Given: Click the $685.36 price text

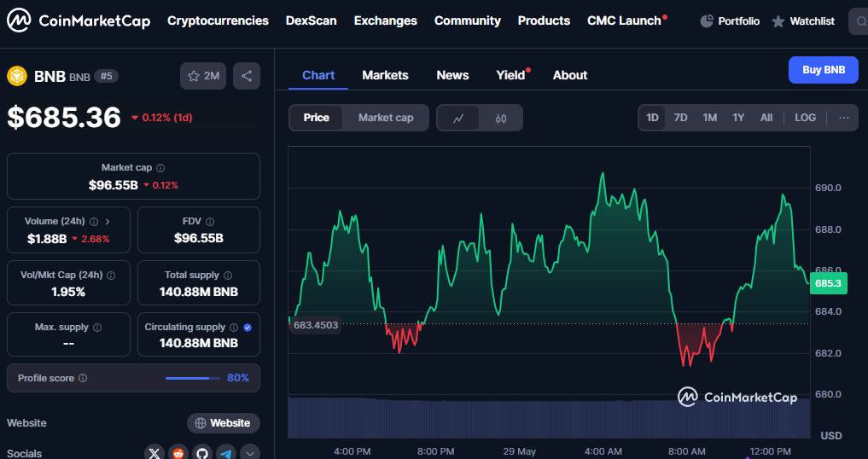Looking at the screenshot, I should coord(64,118).
